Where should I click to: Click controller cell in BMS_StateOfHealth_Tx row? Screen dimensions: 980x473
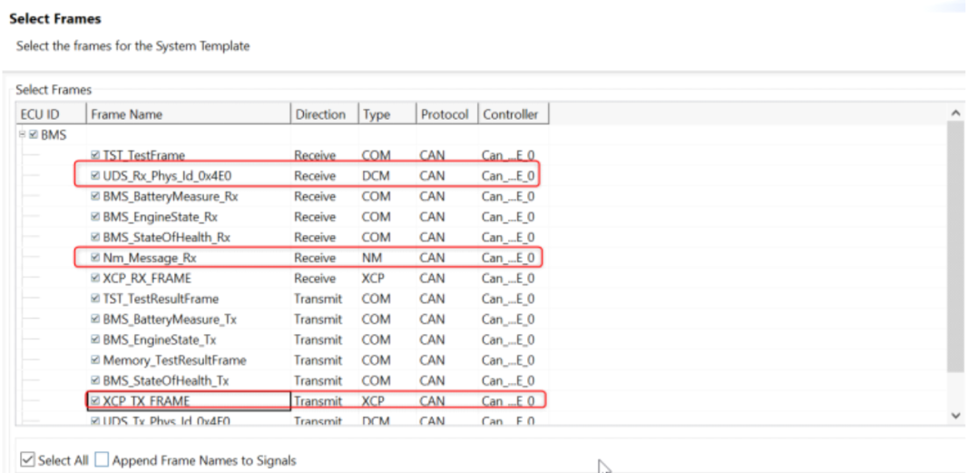click(508, 381)
